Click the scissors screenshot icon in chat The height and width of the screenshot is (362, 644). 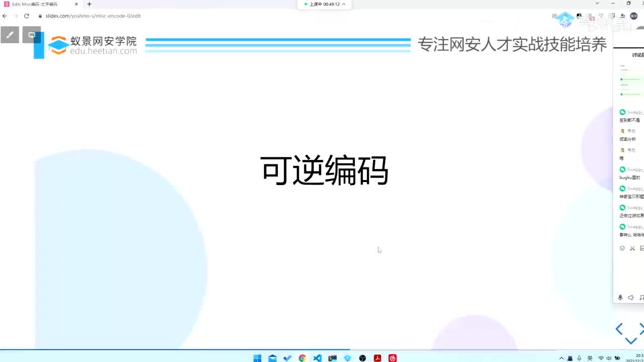coord(632,248)
